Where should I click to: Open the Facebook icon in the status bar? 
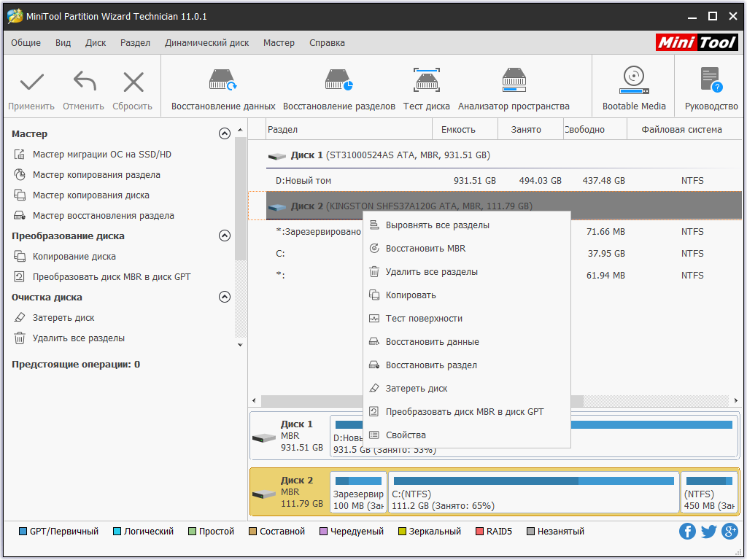point(687,531)
